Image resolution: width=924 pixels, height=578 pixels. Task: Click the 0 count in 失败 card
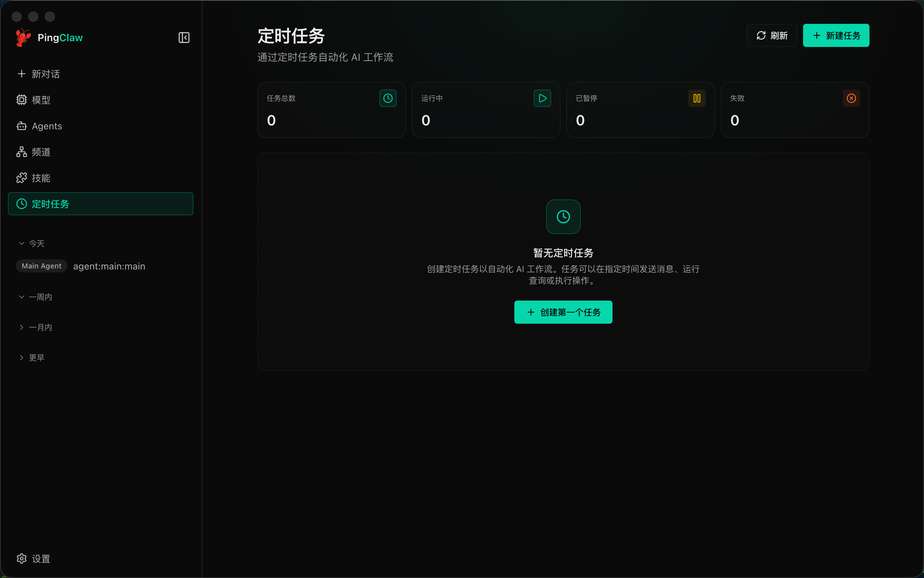coord(735,120)
